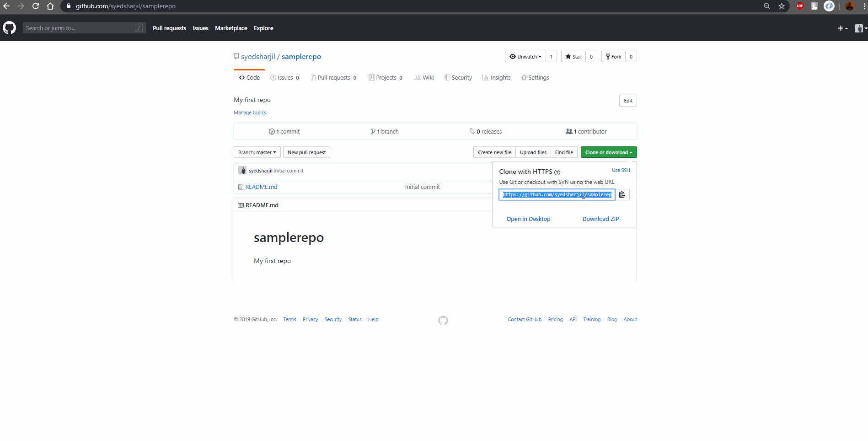Open the README.md file link

(x=261, y=187)
